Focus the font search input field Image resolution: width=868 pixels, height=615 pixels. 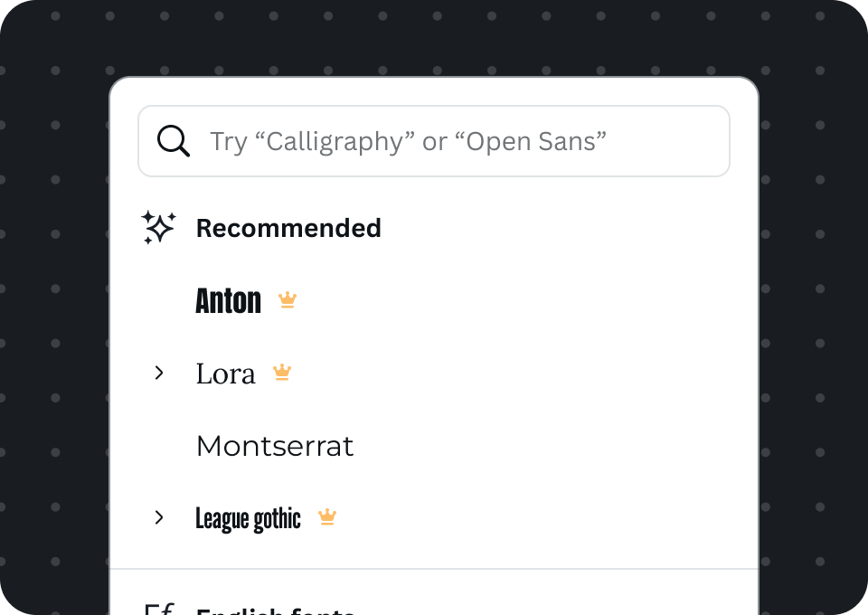click(433, 141)
